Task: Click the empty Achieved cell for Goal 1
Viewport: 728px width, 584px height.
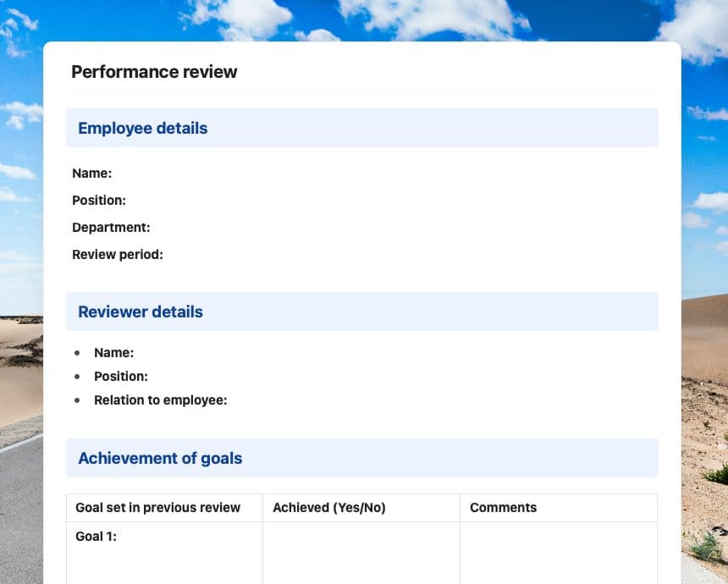Action: click(x=361, y=550)
